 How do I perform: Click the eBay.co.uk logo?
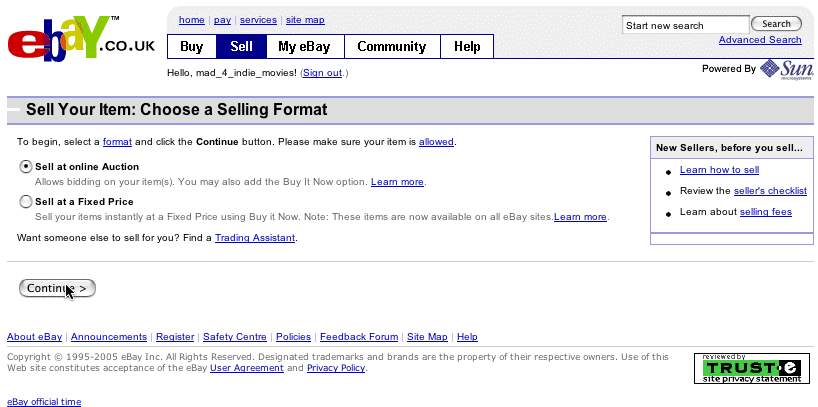point(80,47)
